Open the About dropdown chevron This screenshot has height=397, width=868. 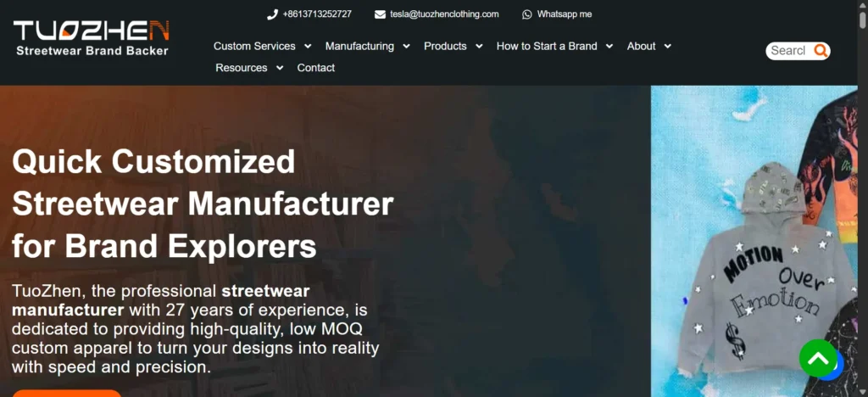click(668, 47)
